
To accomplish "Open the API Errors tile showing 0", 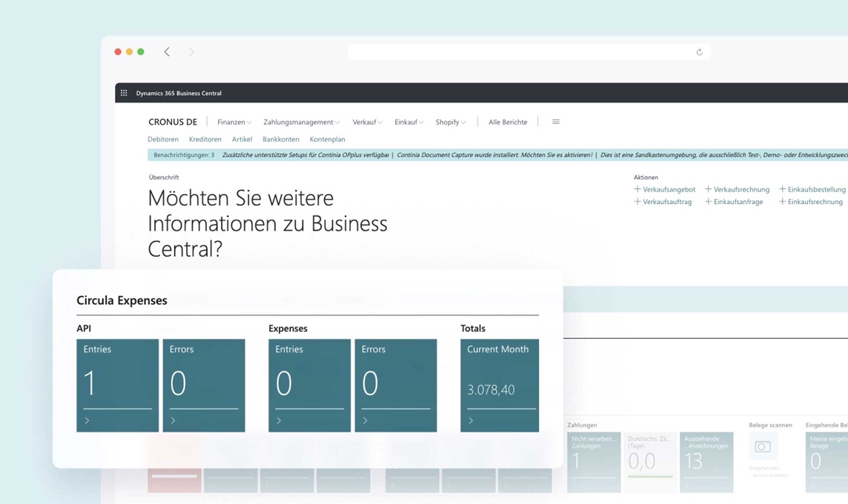I will [x=204, y=385].
